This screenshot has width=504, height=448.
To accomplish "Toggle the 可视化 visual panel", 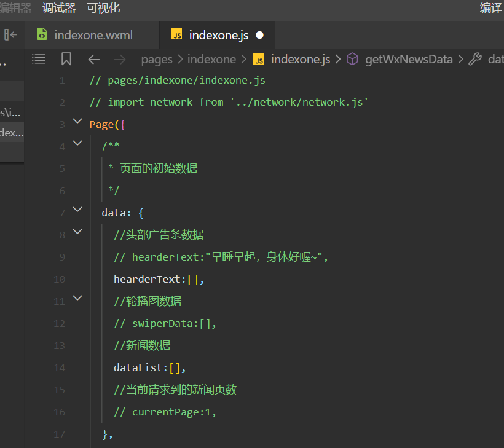I will pos(103,8).
